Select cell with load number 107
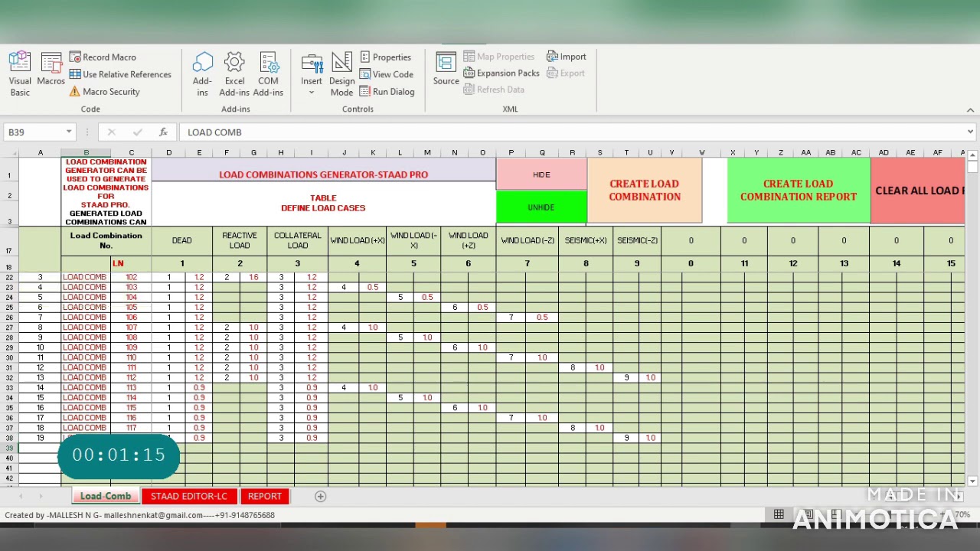 (x=132, y=328)
